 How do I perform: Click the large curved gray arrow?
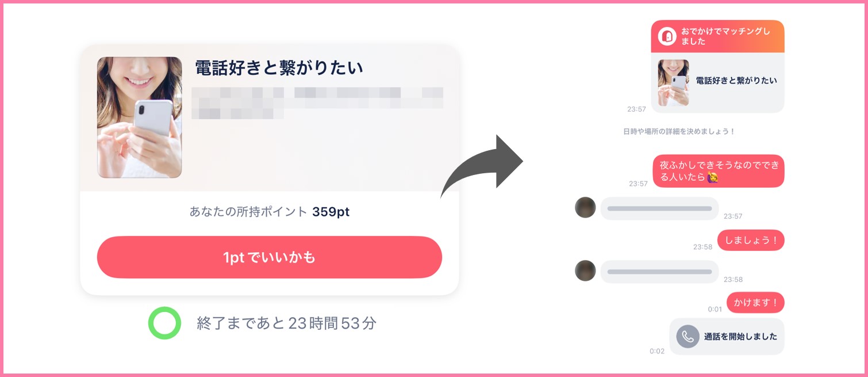pyautogui.click(x=483, y=167)
